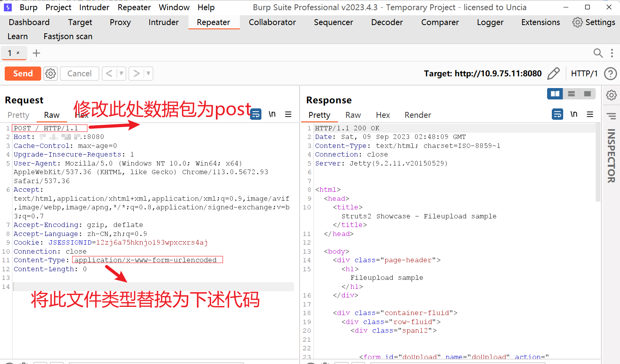Screen dimensions: 620x364
Task: Select top-bottom split layout view
Action: pyautogui.click(x=571, y=94)
